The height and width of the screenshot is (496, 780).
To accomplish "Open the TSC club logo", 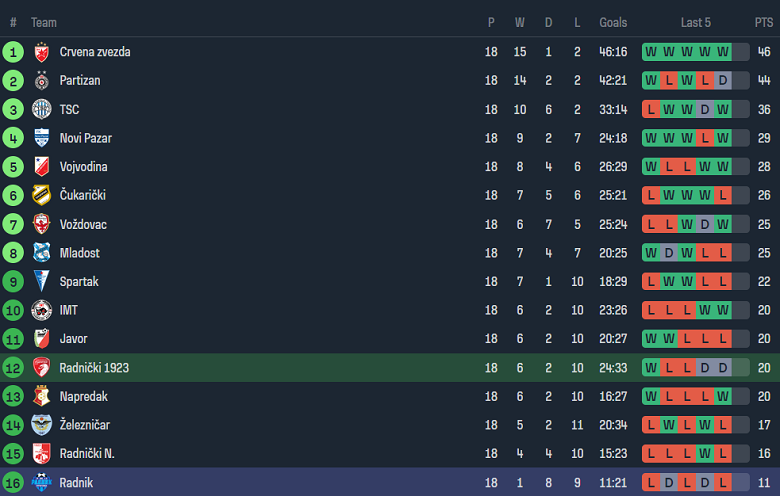I will pos(41,109).
